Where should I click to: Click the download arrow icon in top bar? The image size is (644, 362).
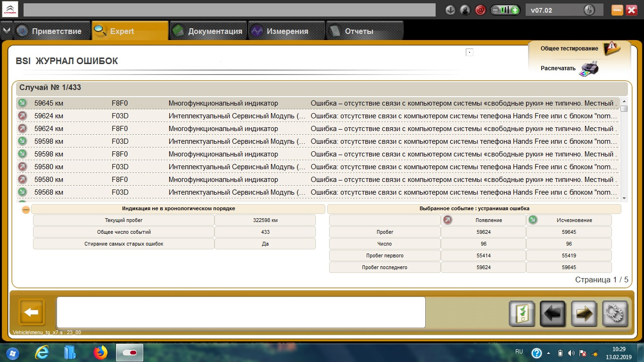click(x=450, y=10)
